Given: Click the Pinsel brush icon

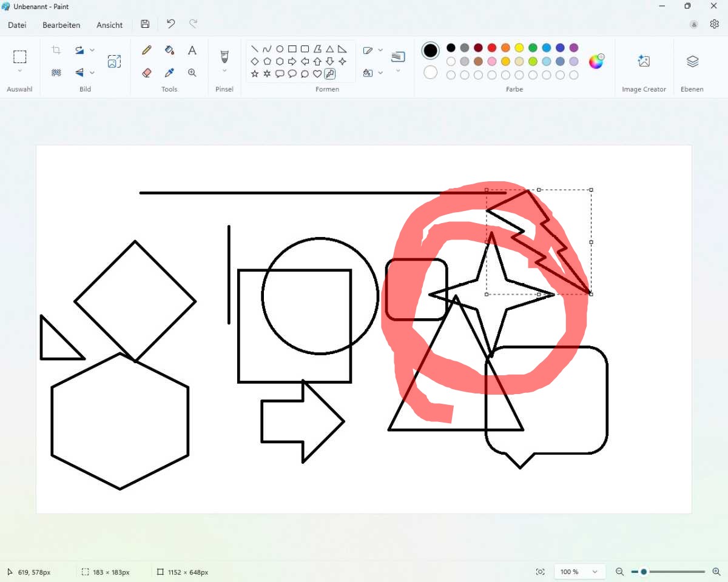Looking at the screenshot, I should (x=224, y=56).
